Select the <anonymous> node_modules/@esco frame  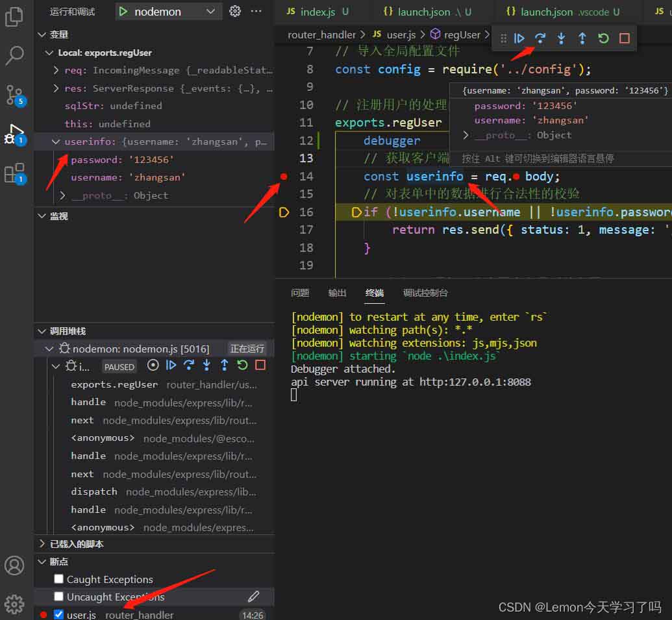tap(155, 438)
